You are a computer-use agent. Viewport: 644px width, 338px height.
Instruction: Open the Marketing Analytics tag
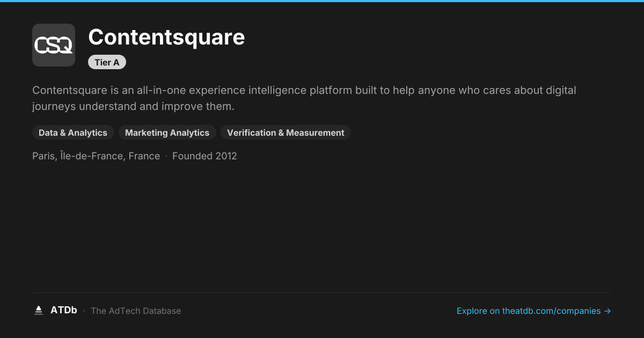coord(167,133)
